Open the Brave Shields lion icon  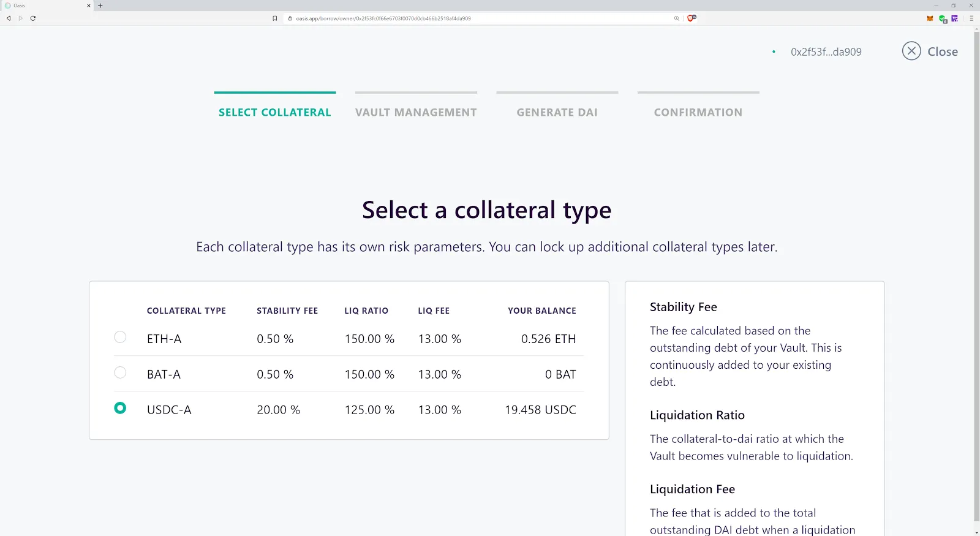click(692, 18)
